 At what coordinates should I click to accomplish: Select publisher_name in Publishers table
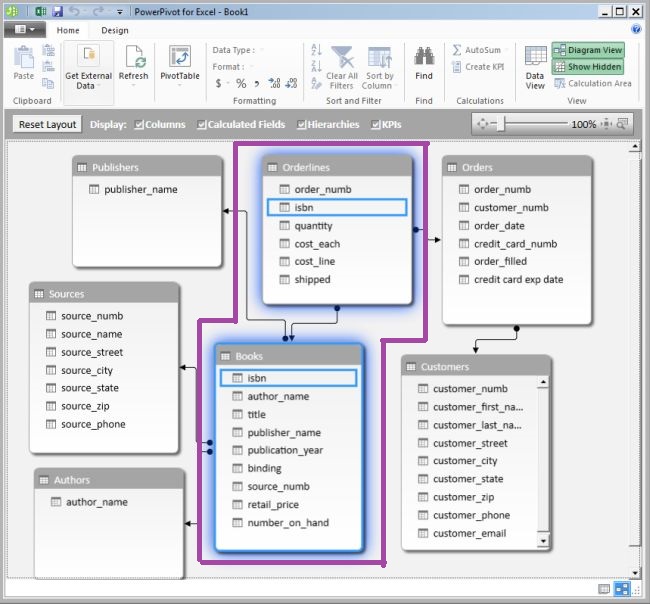(133, 189)
